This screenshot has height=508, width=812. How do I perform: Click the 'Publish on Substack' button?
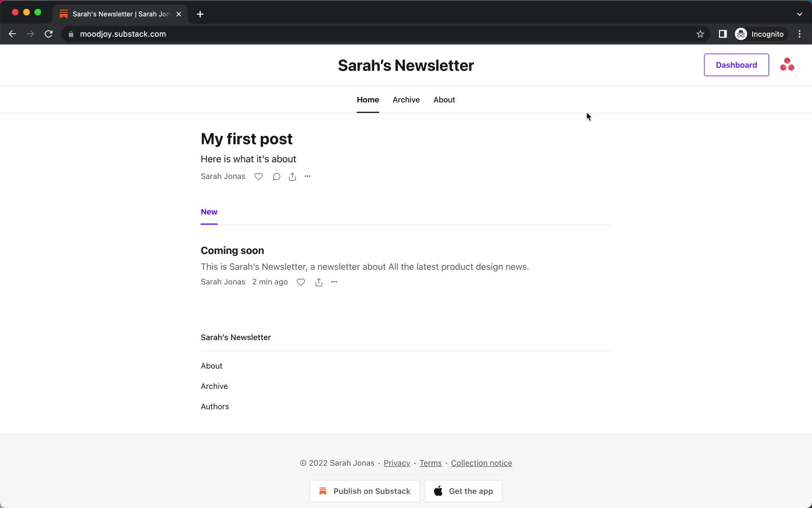364,491
